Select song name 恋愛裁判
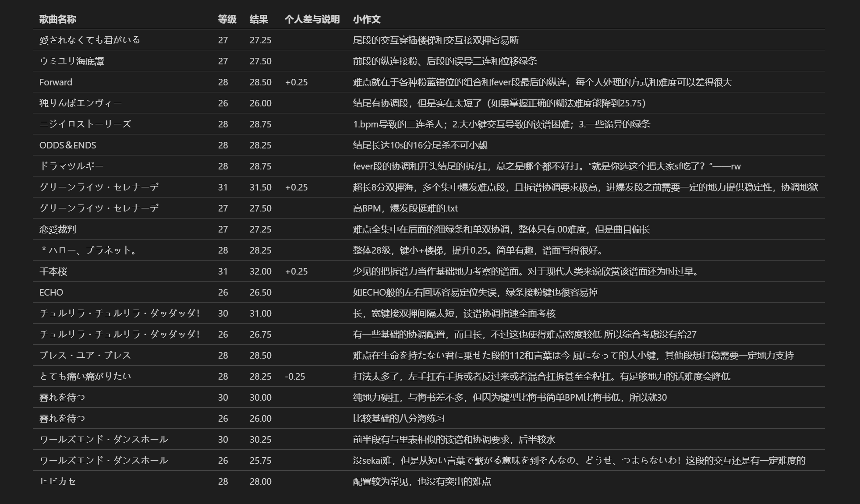This screenshot has width=860, height=504. click(x=58, y=229)
